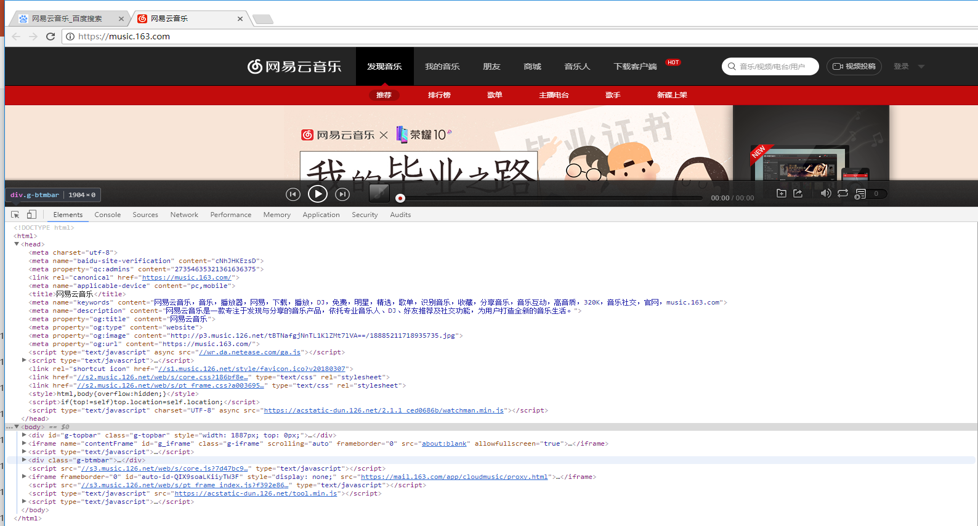Viewport: 978px width, 526px height.
Task: Expand the div id g-topbar node
Action: [24, 435]
